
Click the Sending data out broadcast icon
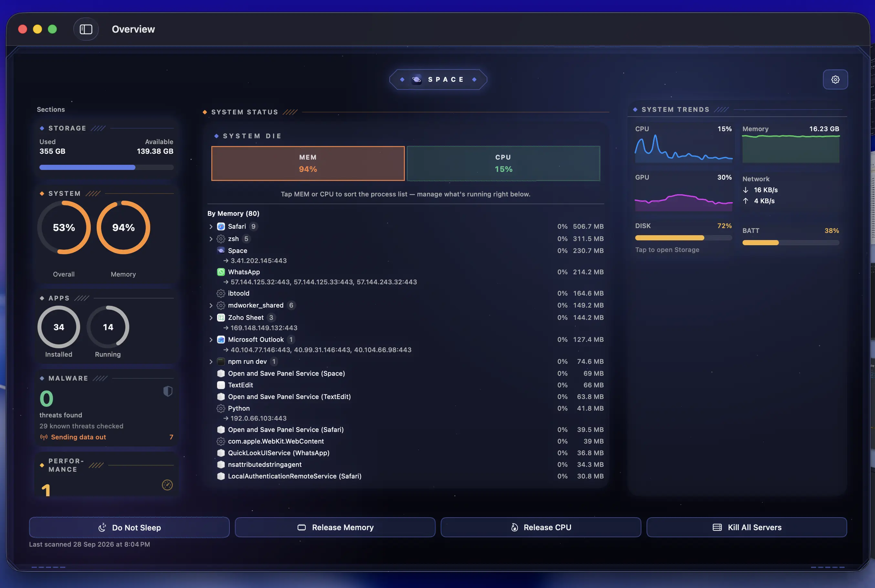click(44, 437)
